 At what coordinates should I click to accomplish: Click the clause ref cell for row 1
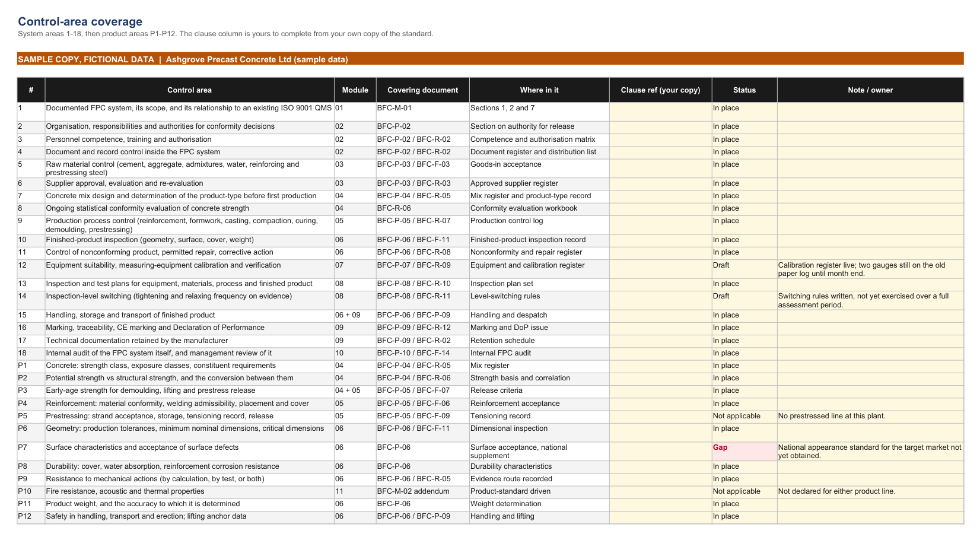(x=660, y=112)
